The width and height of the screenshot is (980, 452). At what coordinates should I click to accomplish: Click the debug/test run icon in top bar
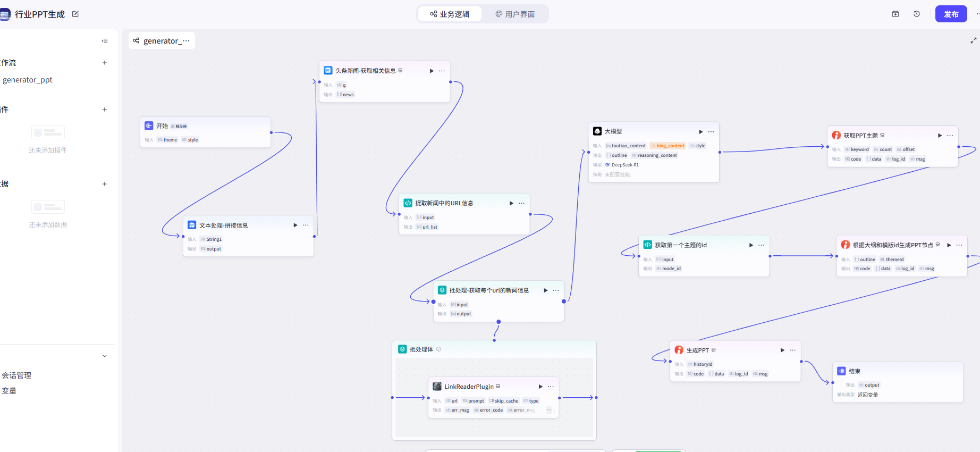coord(895,14)
